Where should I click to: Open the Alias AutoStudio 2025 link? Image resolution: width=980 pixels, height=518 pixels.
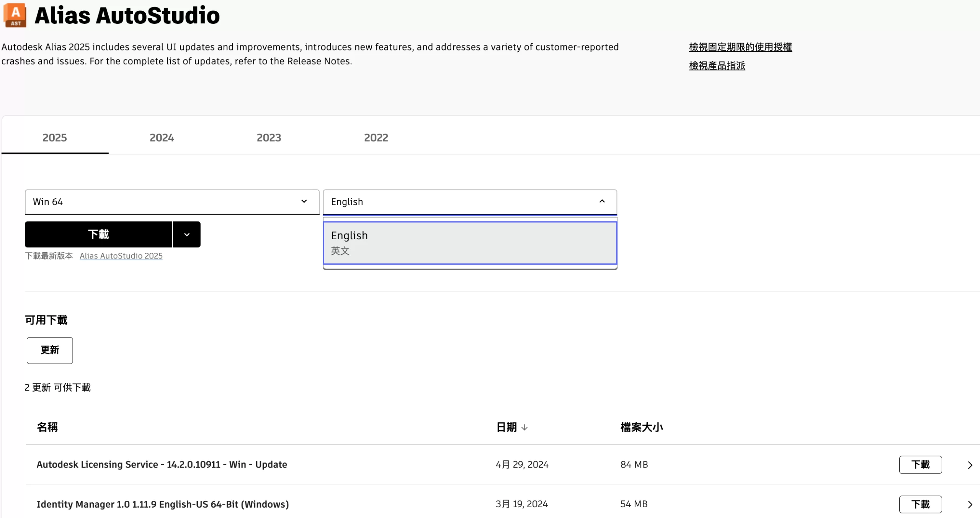(121, 256)
